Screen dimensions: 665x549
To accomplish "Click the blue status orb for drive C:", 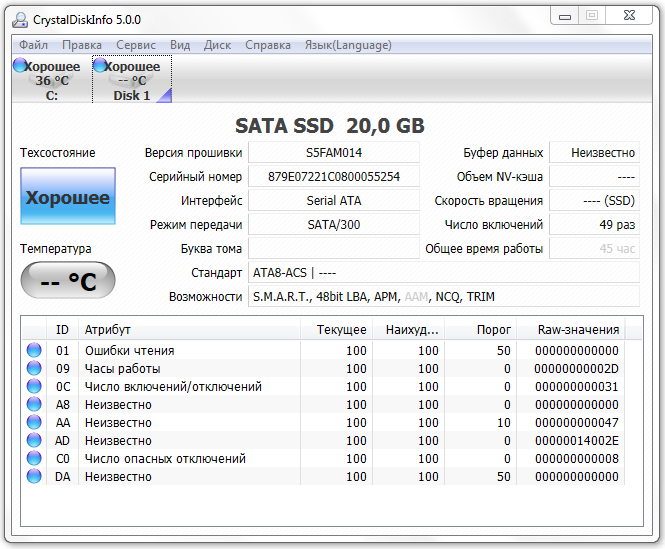I will point(20,65).
